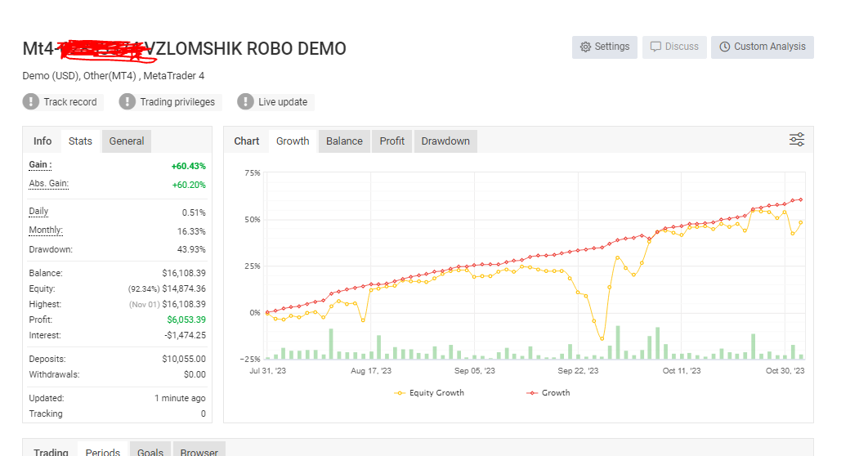Select the Drawdown chart tab
The height and width of the screenshot is (456, 868).
(445, 141)
